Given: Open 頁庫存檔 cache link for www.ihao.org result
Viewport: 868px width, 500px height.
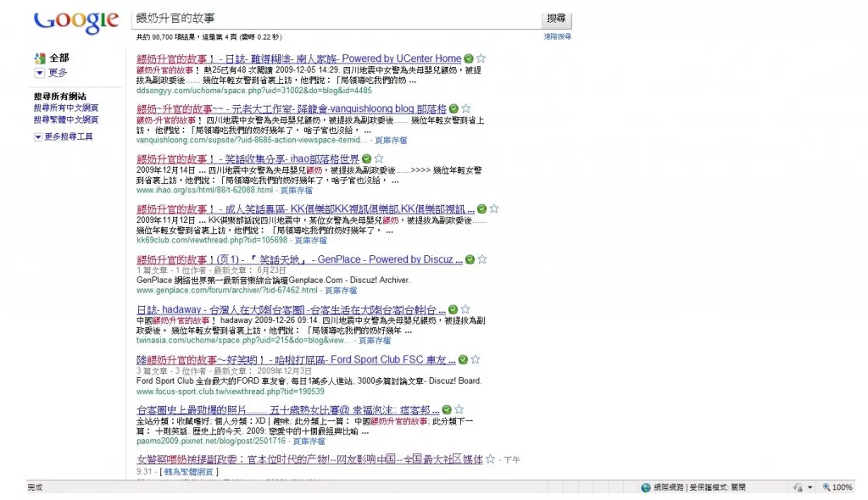Looking at the screenshot, I should click(x=296, y=191).
